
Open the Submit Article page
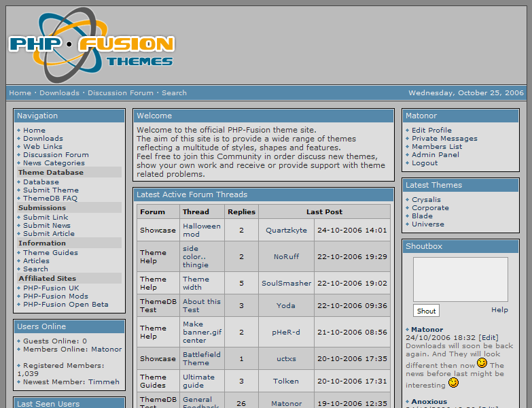(49, 233)
